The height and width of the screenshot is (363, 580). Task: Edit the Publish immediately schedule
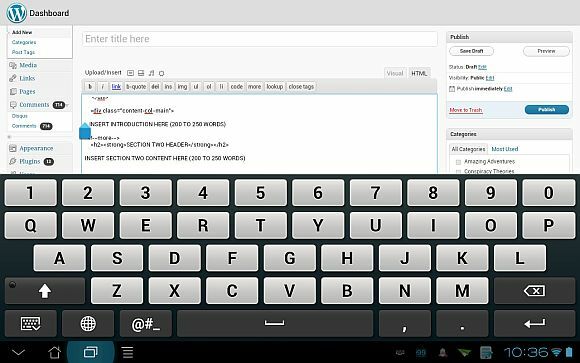(x=508, y=89)
